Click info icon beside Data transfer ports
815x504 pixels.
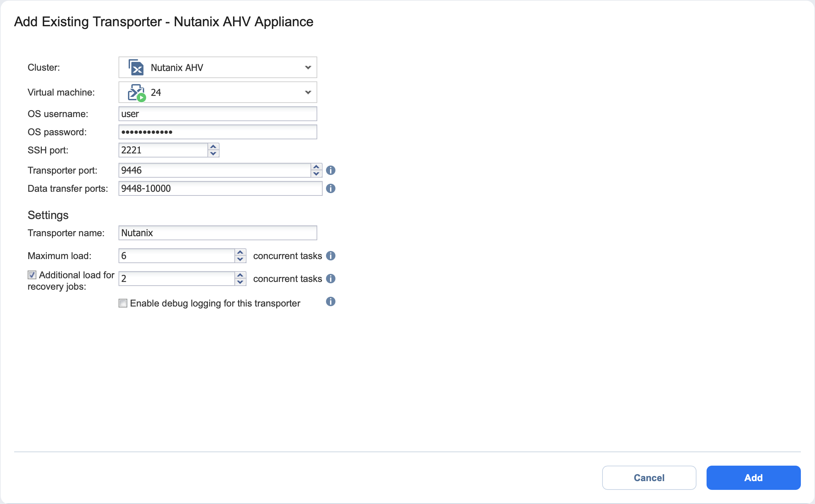(x=330, y=188)
